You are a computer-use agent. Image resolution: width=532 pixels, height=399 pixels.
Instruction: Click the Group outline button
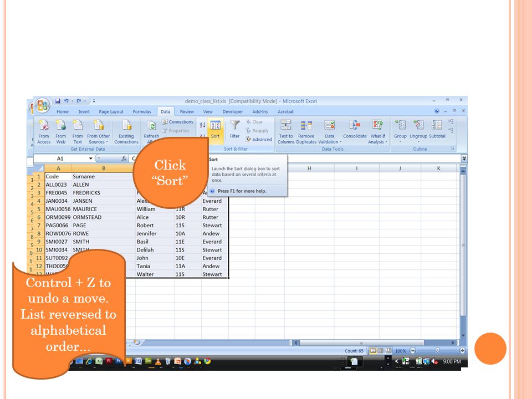click(400, 131)
